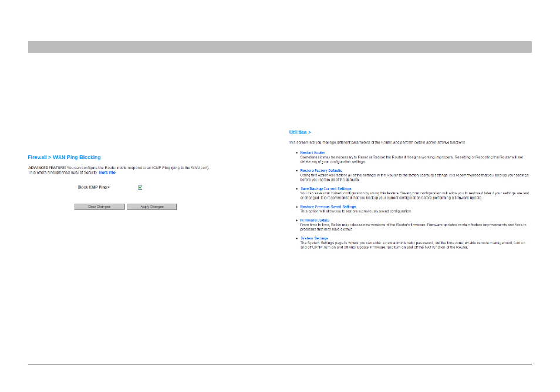Click the Utilities > heading
Screen dimensions: 560x392
[300, 132]
